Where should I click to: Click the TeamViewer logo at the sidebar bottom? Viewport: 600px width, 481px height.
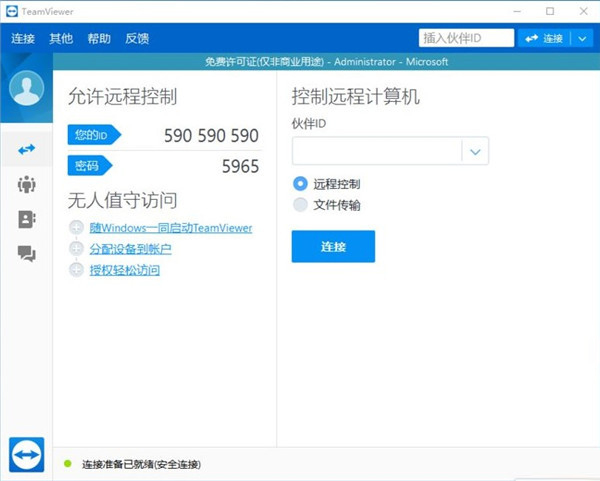(x=26, y=455)
